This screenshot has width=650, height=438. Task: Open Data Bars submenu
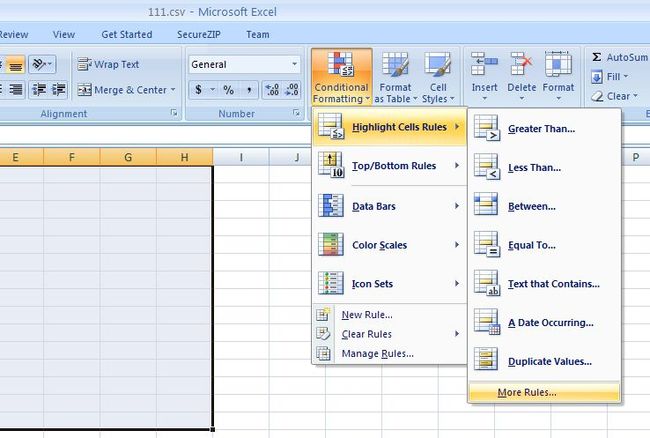click(x=390, y=206)
